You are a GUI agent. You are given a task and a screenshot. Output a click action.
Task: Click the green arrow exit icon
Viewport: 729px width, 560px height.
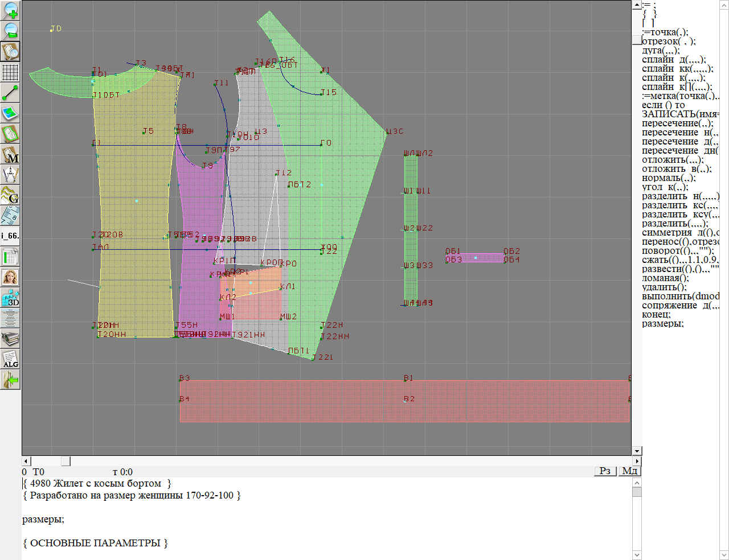coord(11,380)
